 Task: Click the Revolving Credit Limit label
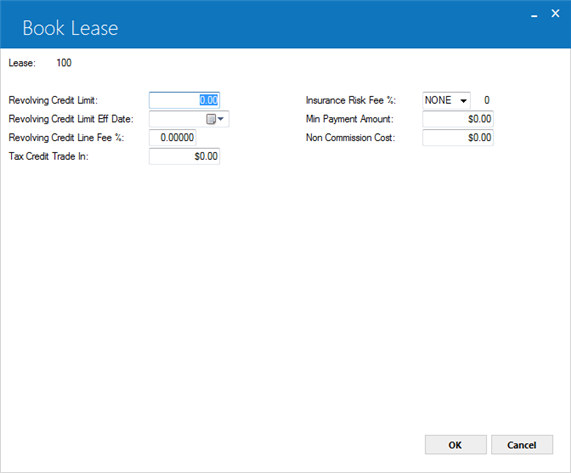tap(53, 100)
